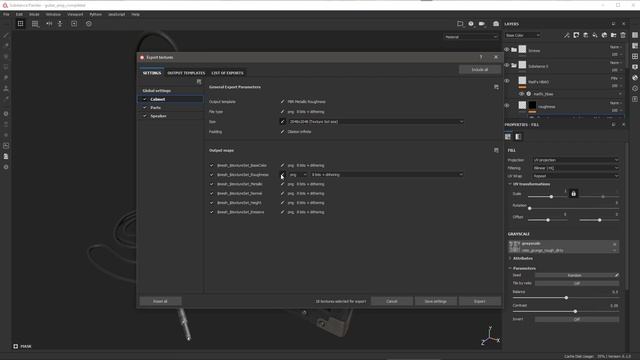This screenshot has width=640, height=360.
Task: Click the Reset all button
Action: pos(160,301)
